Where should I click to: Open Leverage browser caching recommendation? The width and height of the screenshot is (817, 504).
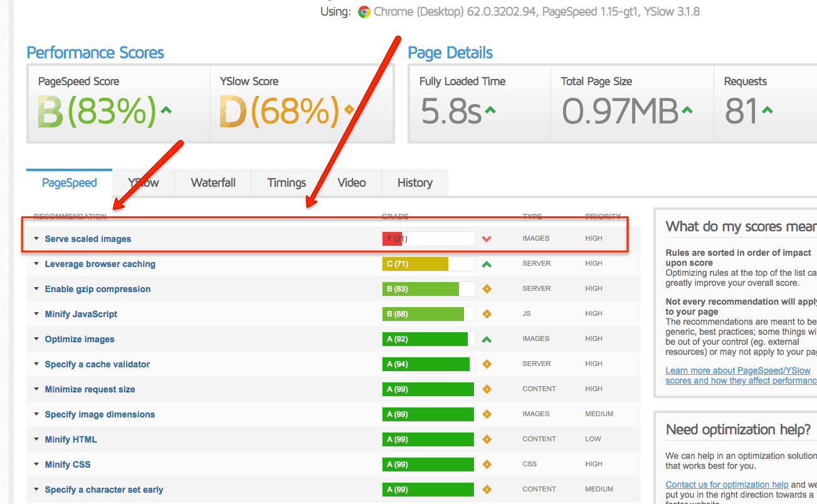[100, 264]
